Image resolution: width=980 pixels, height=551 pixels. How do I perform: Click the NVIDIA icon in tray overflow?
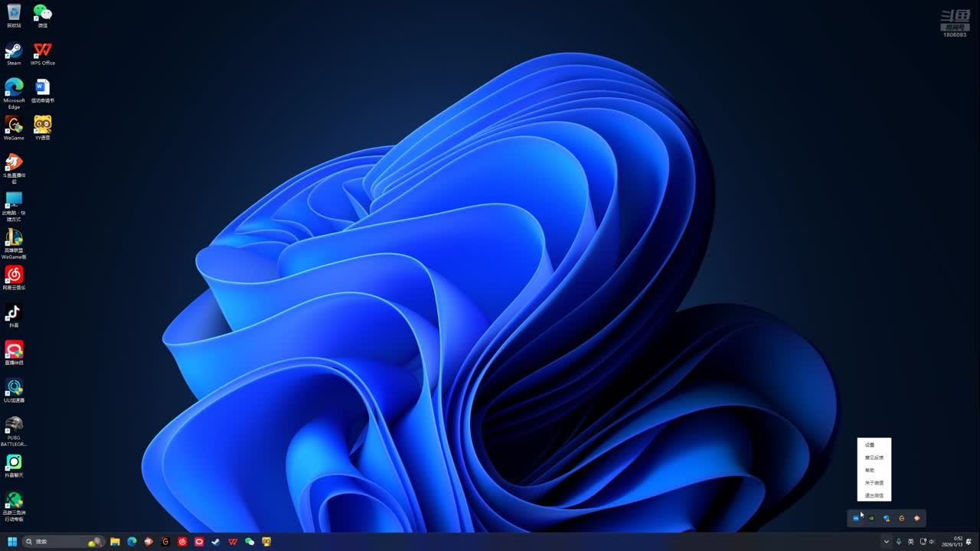pyautogui.click(x=871, y=518)
